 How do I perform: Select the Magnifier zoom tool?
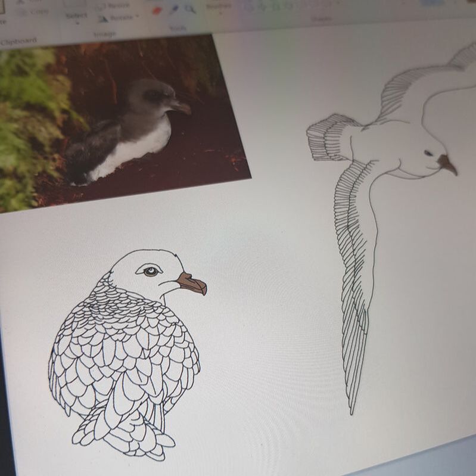pyautogui.click(x=190, y=9)
